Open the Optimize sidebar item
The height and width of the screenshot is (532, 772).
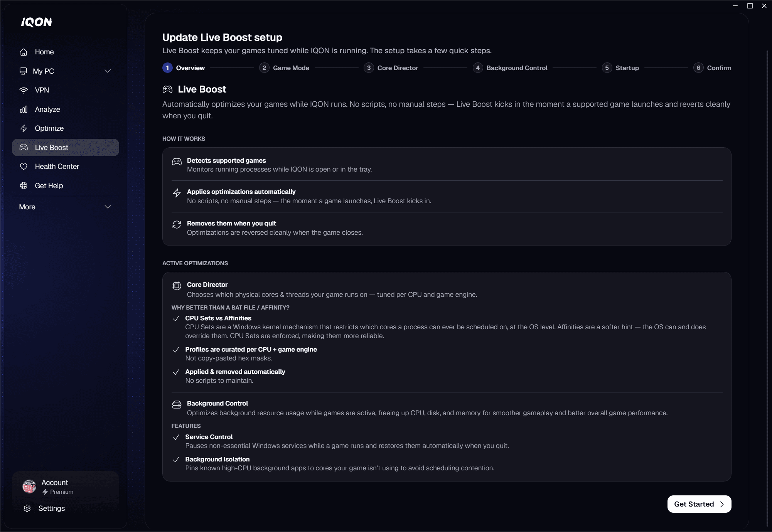66,128
